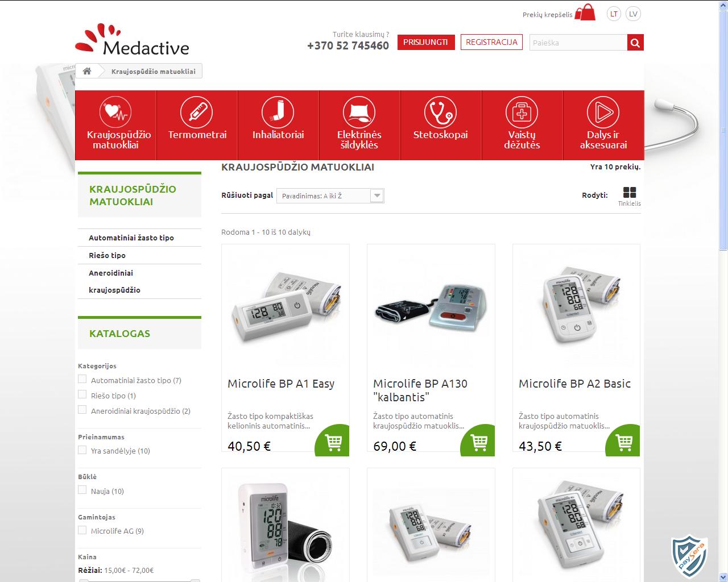Open Dalys ir aksesuarai menu item
This screenshot has width=728, height=582.
pyautogui.click(x=603, y=125)
